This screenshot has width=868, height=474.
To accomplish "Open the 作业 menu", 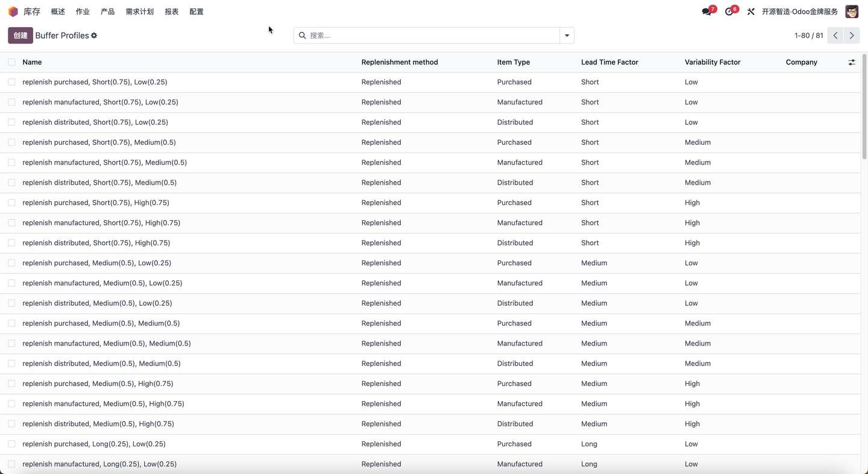I will 83,11.
